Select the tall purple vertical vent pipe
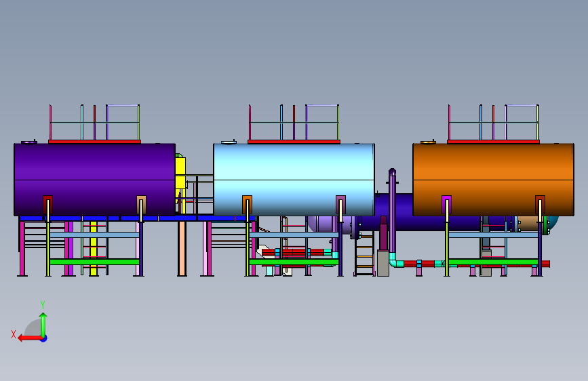588x381 pixels. (x=392, y=211)
